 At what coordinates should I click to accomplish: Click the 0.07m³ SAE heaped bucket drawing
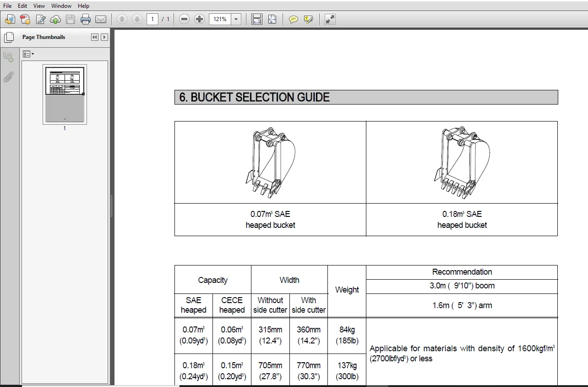click(270, 162)
